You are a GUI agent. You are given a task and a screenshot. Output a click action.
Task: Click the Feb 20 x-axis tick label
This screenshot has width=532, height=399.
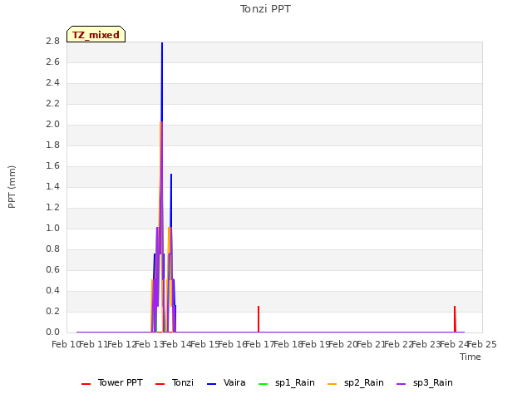pyautogui.click(x=343, y=344)
